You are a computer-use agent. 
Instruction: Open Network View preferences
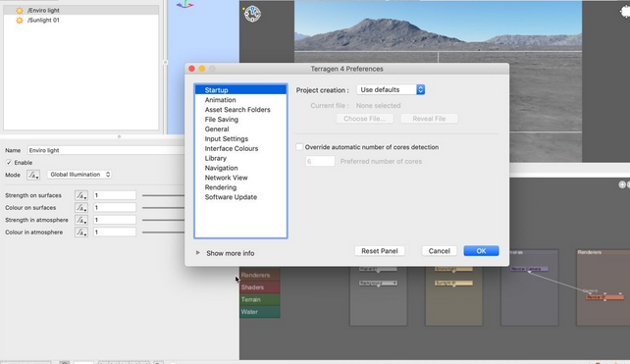(240, 178)
